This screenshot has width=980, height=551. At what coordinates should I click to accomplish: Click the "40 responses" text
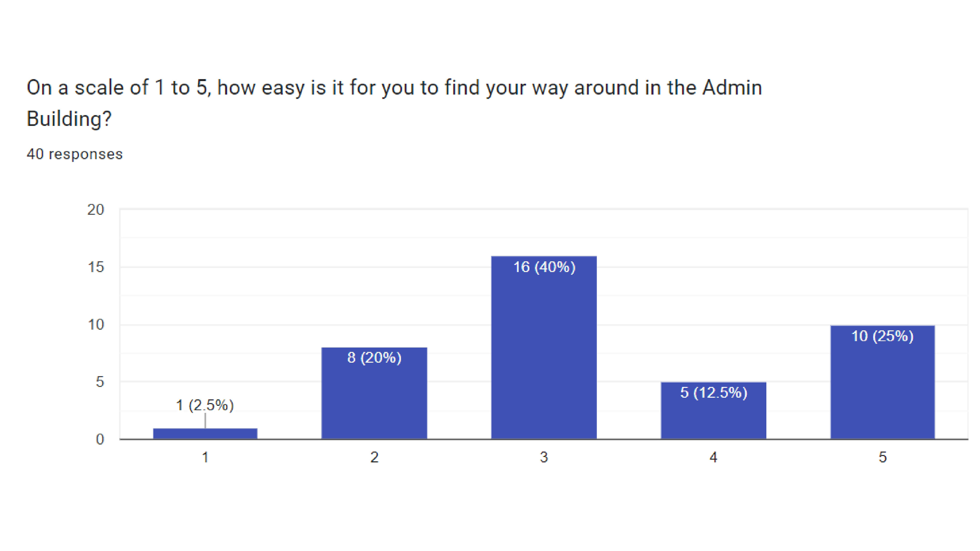75,154
